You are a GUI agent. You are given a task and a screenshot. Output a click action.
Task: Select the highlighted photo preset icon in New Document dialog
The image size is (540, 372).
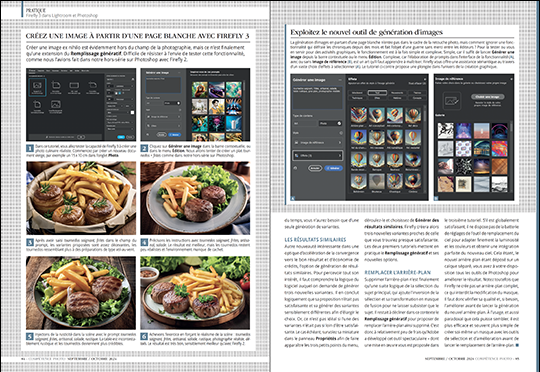[37, 87]
